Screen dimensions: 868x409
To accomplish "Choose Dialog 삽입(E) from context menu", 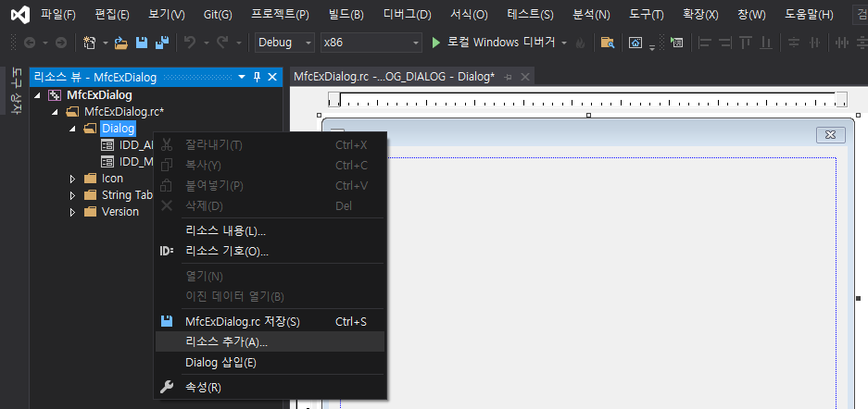I will (270, 363).
